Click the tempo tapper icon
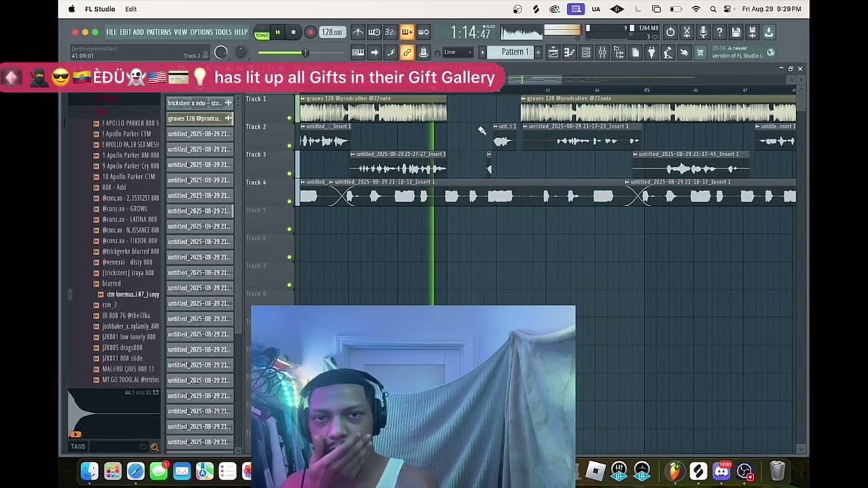 tap(668, 52)
